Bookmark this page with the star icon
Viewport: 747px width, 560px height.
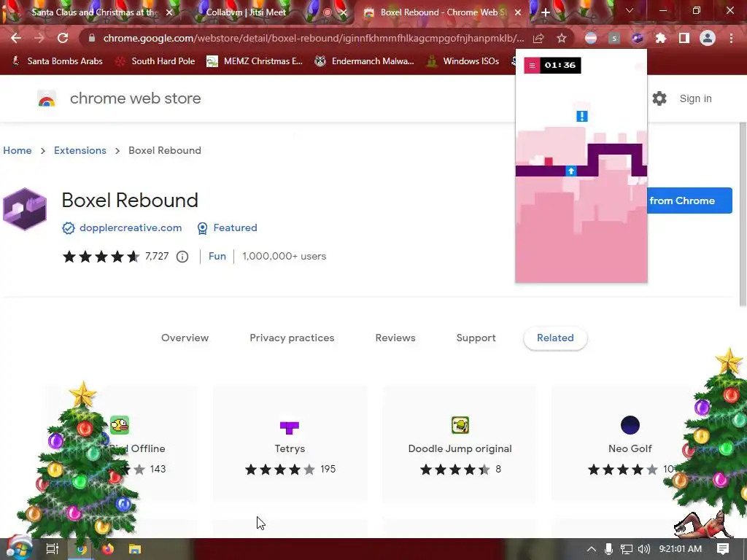pyautogui.click(x=562, y=38)
